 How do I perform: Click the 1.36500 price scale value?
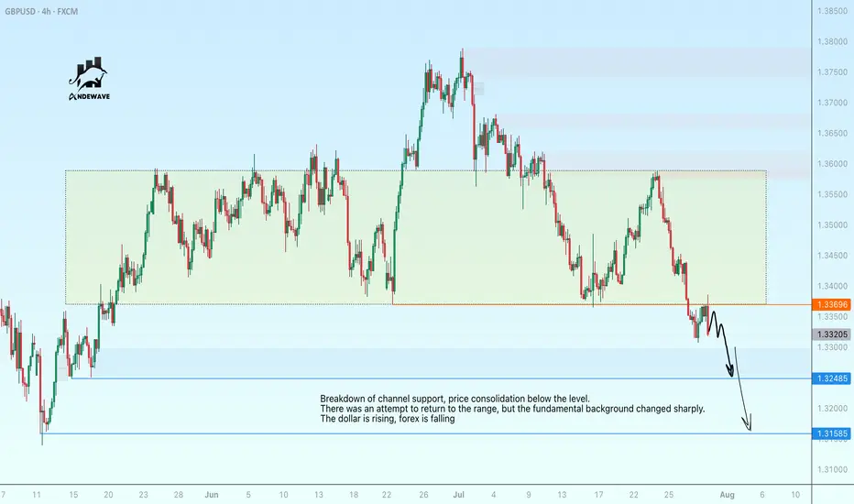pyautogui.click(x=832, y=133)
